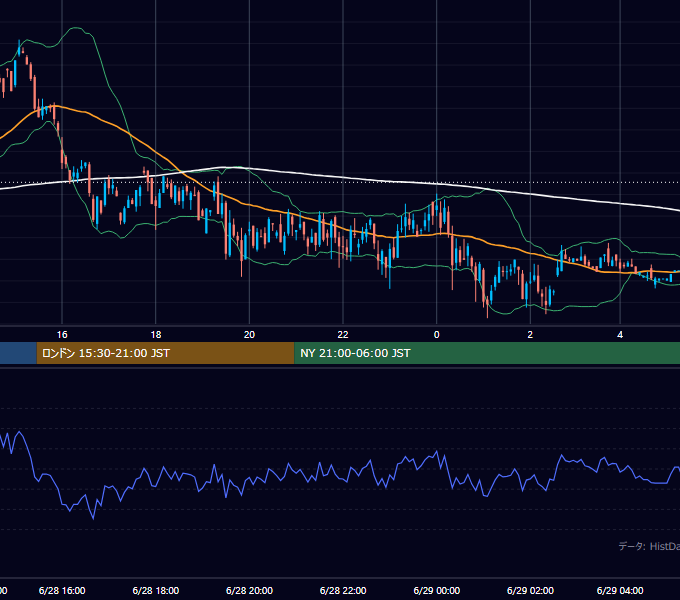The height and width of the screenshot is (600, 680).
Task: Click the 6/28 18:00 date label
Action: coord(156,590)
